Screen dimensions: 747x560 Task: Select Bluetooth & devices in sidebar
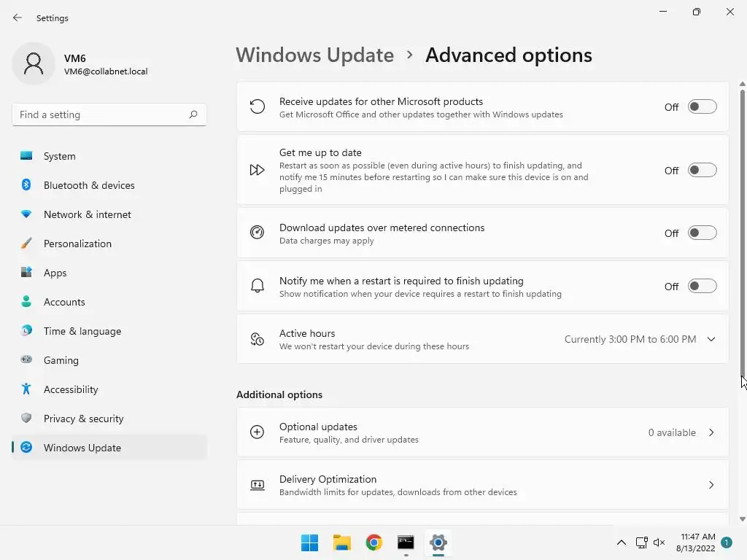(x=109, y=184)
